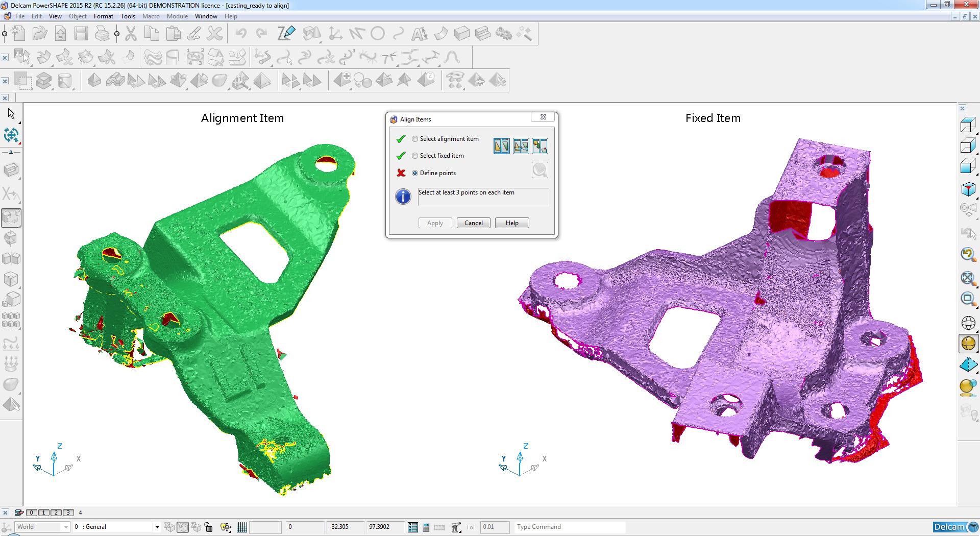This screenshot has height=536, width=980.
Task: Open the View menu
Action: pyautogui.click(x=55, y=16)
